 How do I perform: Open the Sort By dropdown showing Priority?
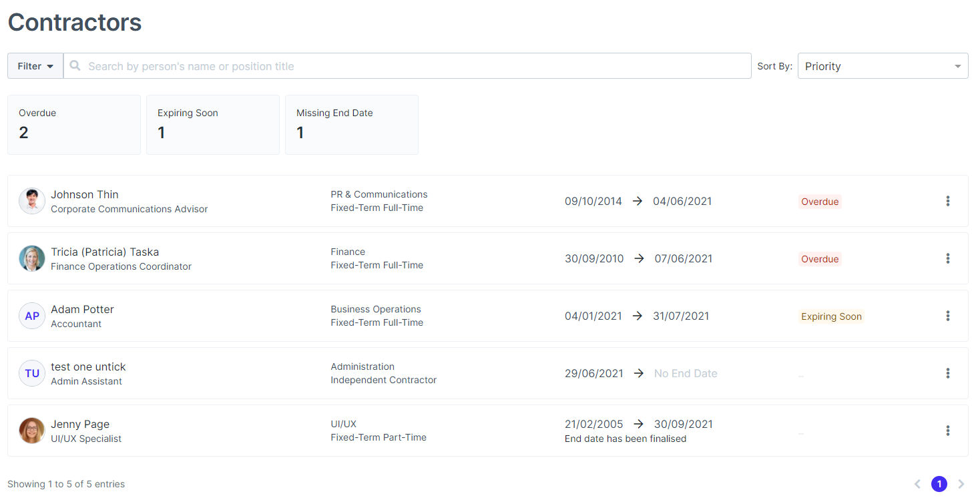pyautogui.click(x=883, y=65)
